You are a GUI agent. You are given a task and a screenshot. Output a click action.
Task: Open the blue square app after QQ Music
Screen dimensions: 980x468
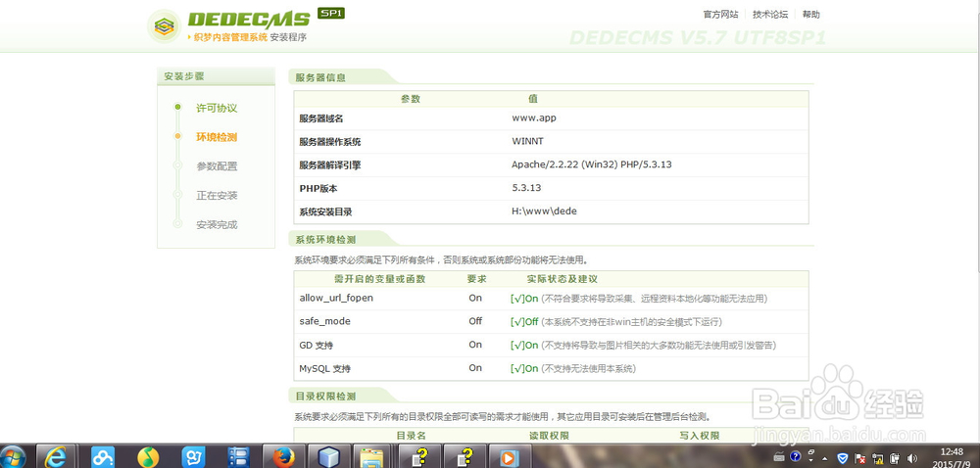(193, 457)
